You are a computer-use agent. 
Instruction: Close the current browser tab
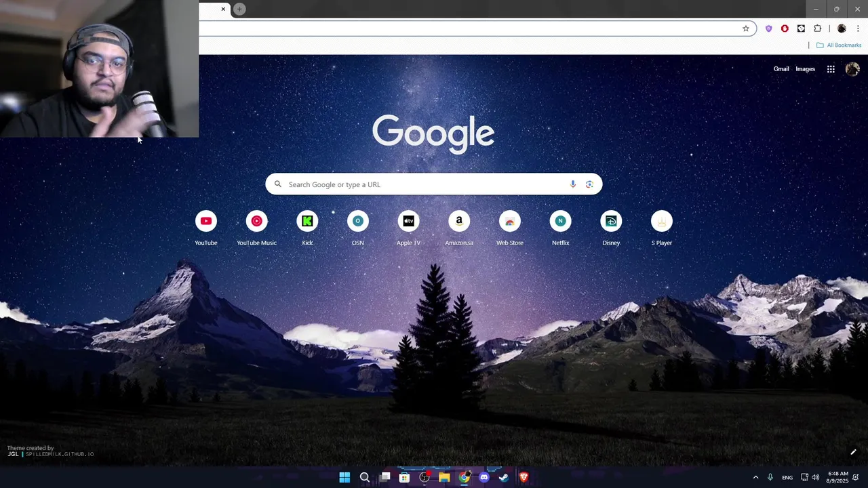[223, 9]
